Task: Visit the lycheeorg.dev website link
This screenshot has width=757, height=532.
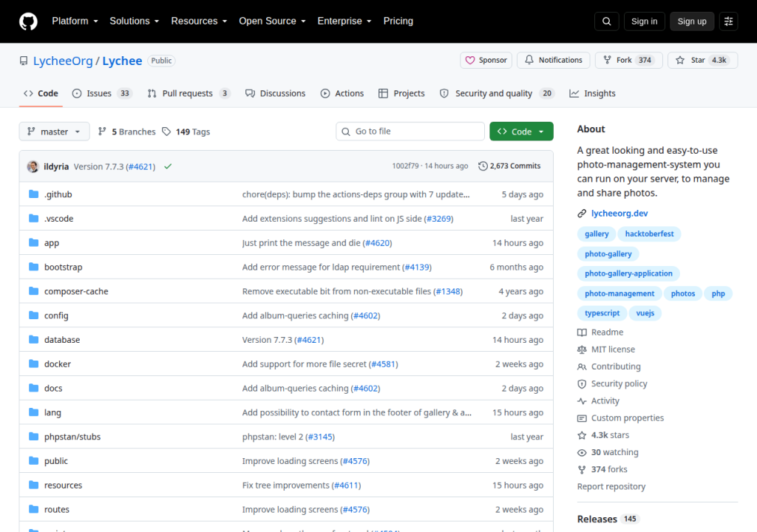Action: [619, 214]
